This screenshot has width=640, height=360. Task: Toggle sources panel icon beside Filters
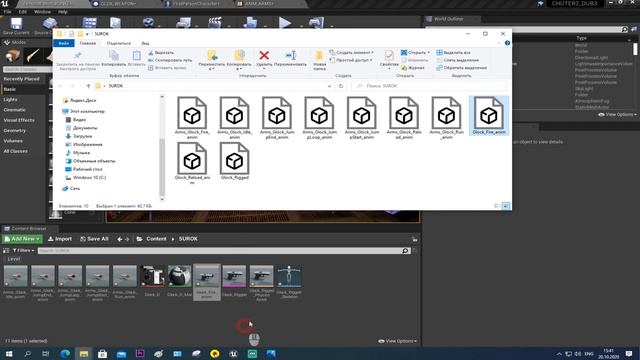(6, 251)
